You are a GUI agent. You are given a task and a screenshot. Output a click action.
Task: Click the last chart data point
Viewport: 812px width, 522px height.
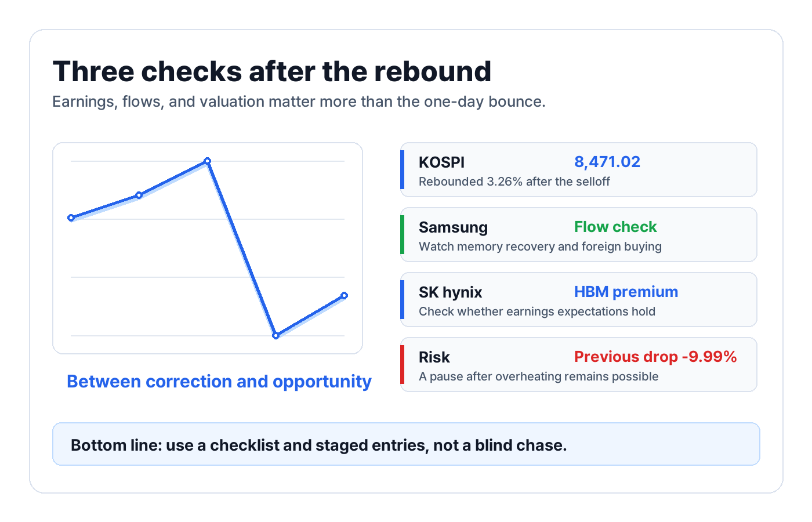pos(344,296)
